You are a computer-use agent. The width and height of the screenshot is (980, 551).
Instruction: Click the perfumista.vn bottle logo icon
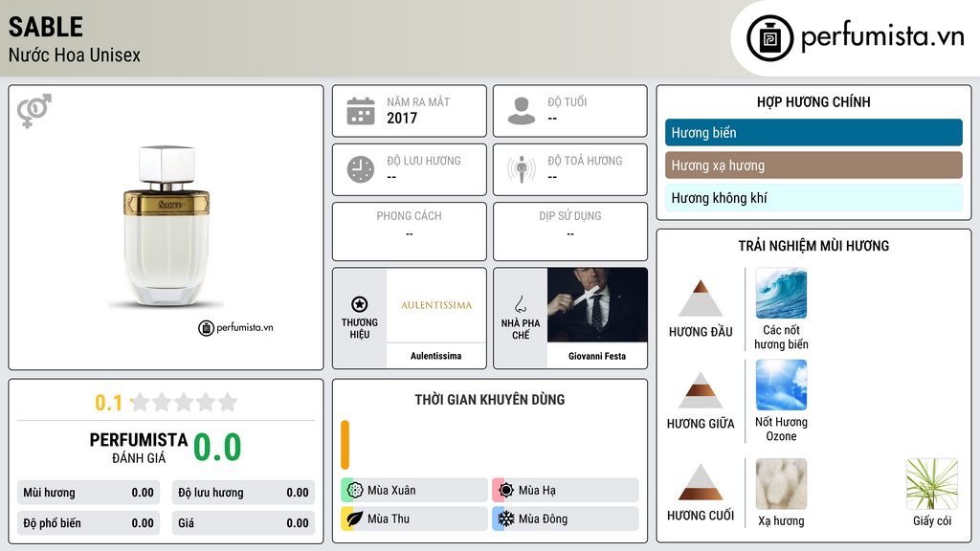pyautogui.click(x=770, y=38)
